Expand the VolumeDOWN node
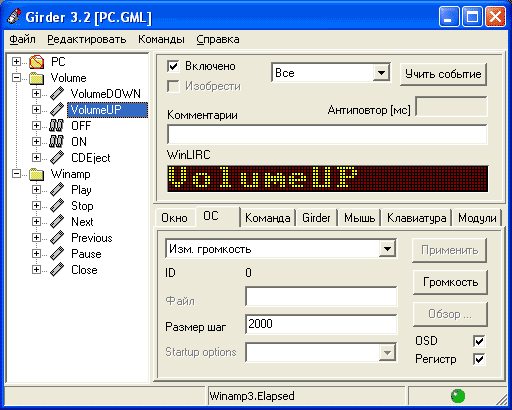Image resolution: width=512 pixels, height=410 pixels. tap(36, 94)
